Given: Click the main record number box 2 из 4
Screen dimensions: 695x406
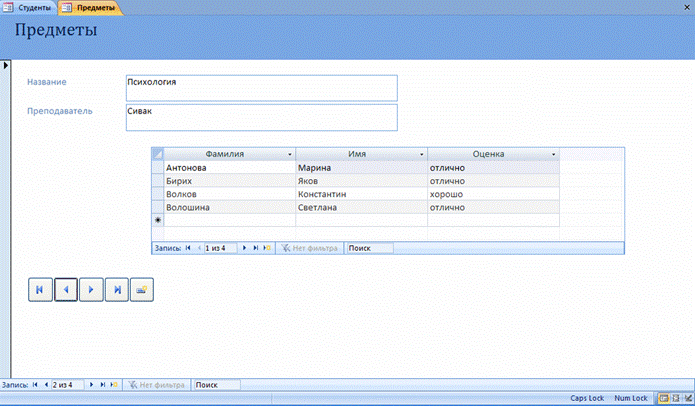Looking at the screenshot, I should pyautogui.click(x=67, y=385).
